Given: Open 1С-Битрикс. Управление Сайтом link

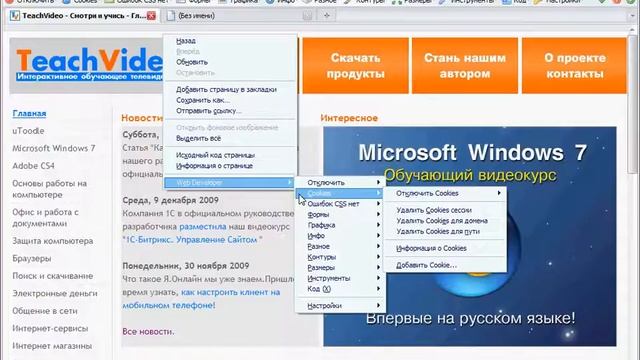Looking at the screenshot, I should click(x=192, y=240).
